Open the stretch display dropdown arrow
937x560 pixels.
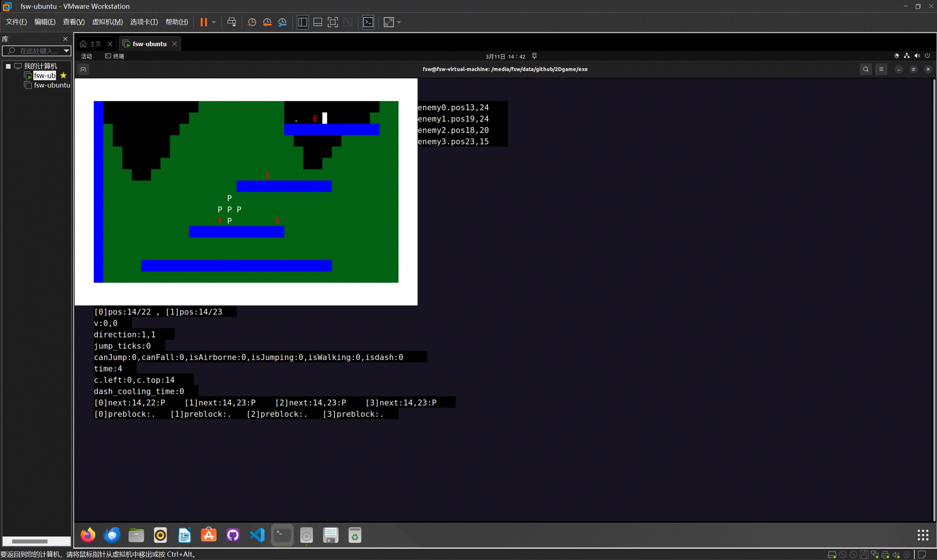pyautogui.click(x=399, y=22)
